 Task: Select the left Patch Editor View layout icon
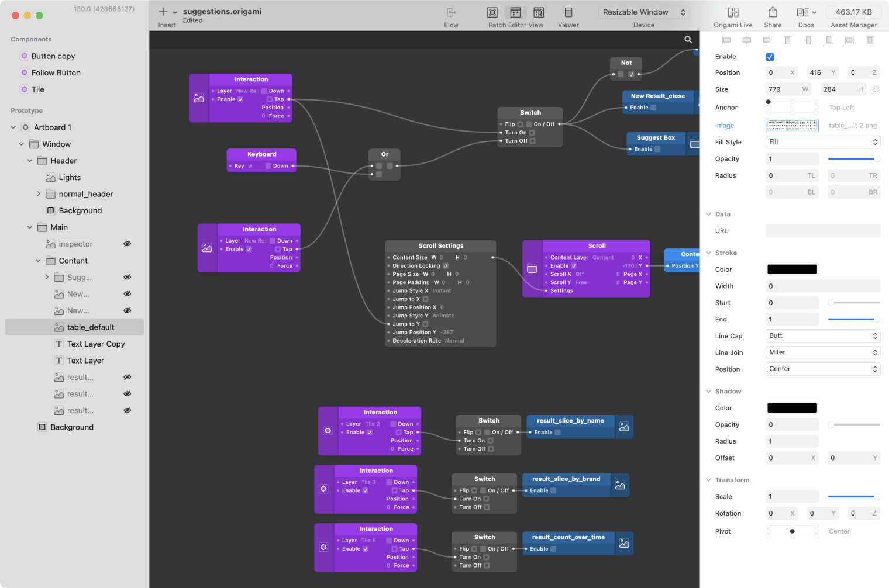[492, 12]
